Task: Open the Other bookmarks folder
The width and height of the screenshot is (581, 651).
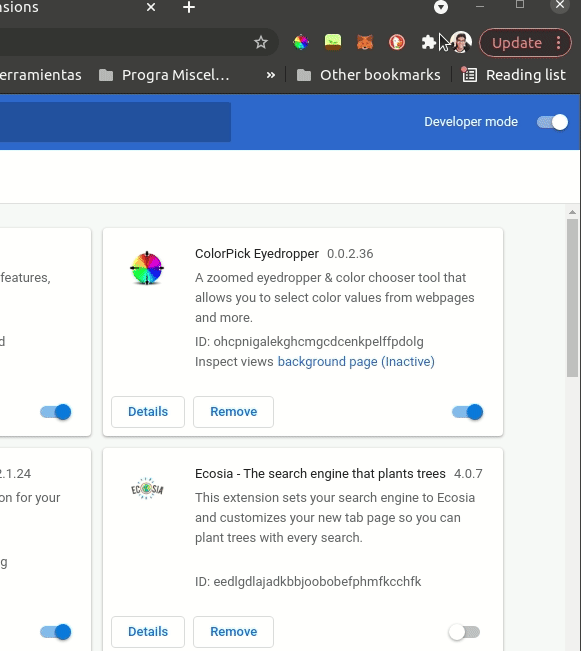Action: (x=368, y=75)
